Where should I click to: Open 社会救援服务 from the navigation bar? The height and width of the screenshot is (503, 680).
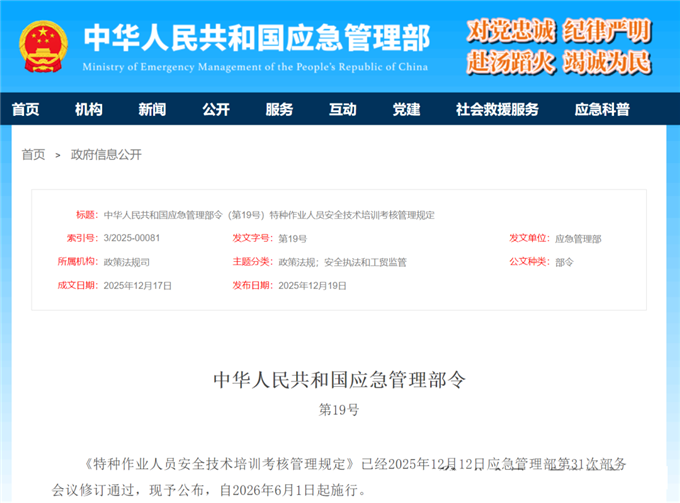pyautogui.click(x=497, y=110)
